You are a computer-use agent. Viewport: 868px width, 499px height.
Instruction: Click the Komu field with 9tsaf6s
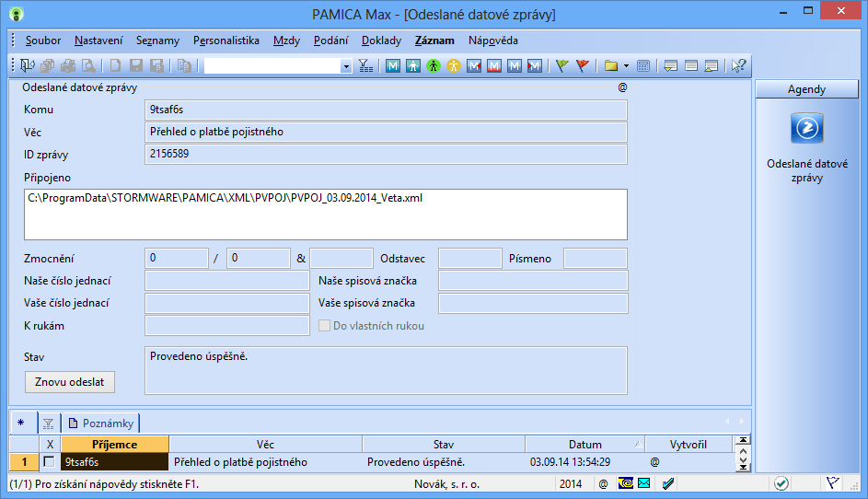coord(386,110)
